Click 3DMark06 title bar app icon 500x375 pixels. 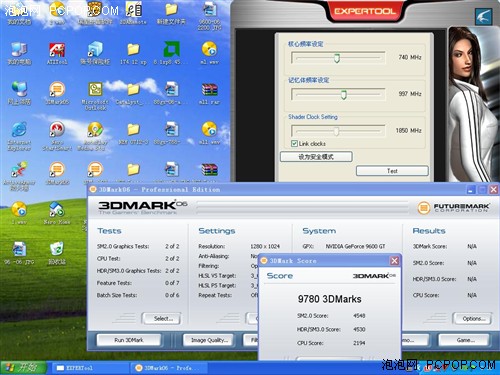(93, 190)
